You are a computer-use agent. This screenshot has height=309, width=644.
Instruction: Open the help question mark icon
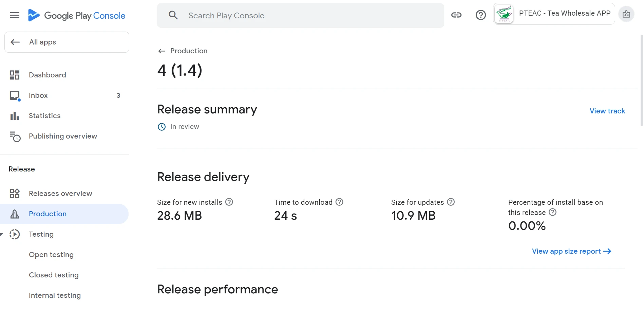[481, 15]
